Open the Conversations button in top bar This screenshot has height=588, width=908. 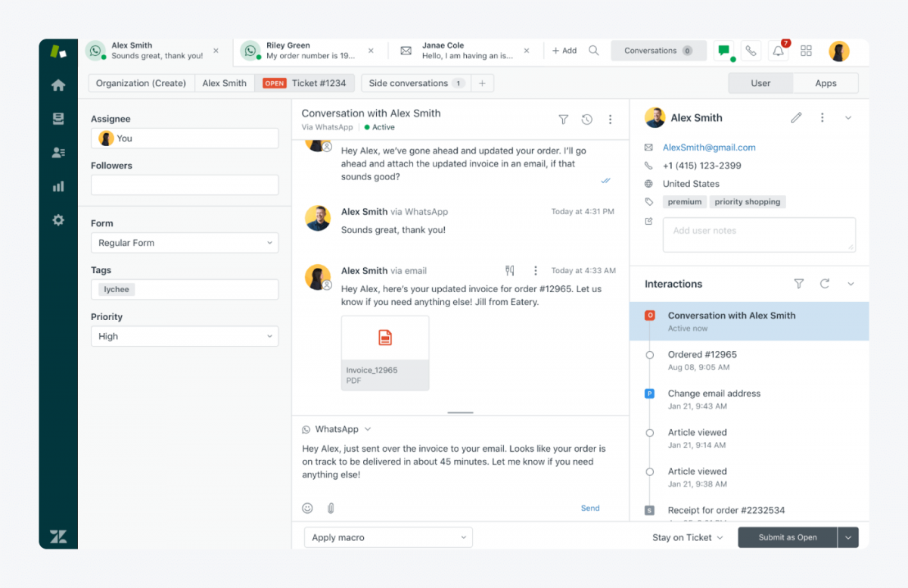coord(658,51)
